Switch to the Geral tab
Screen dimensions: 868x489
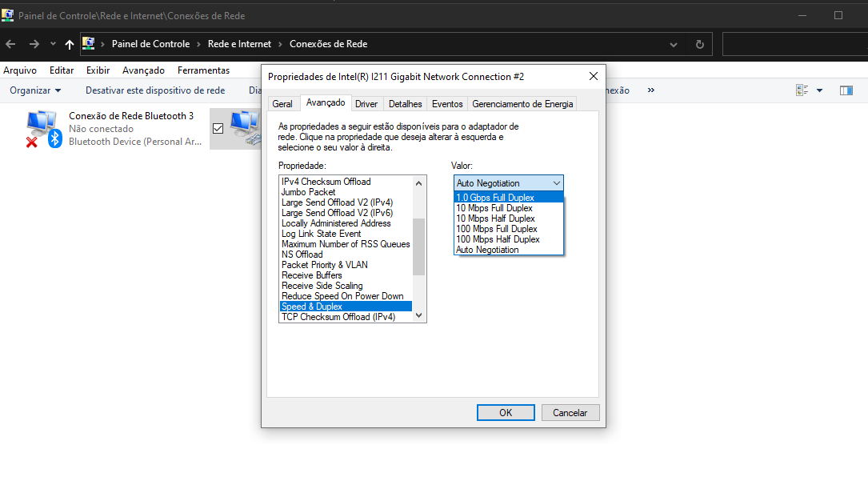click(x=282, y=103)
